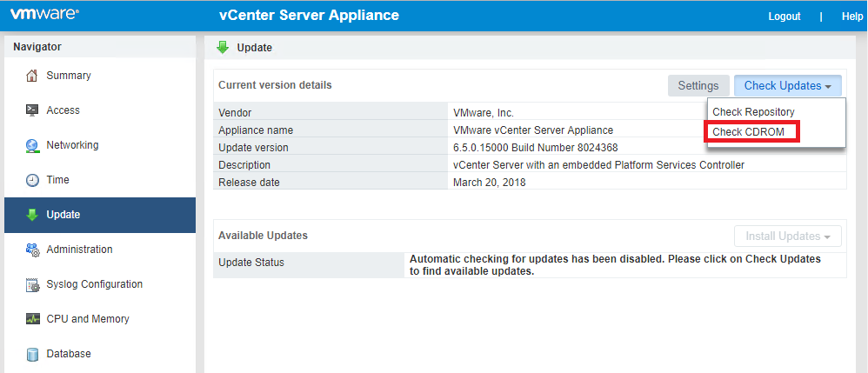Click the Settings button
868x373 pixels.
pos(698,86)
